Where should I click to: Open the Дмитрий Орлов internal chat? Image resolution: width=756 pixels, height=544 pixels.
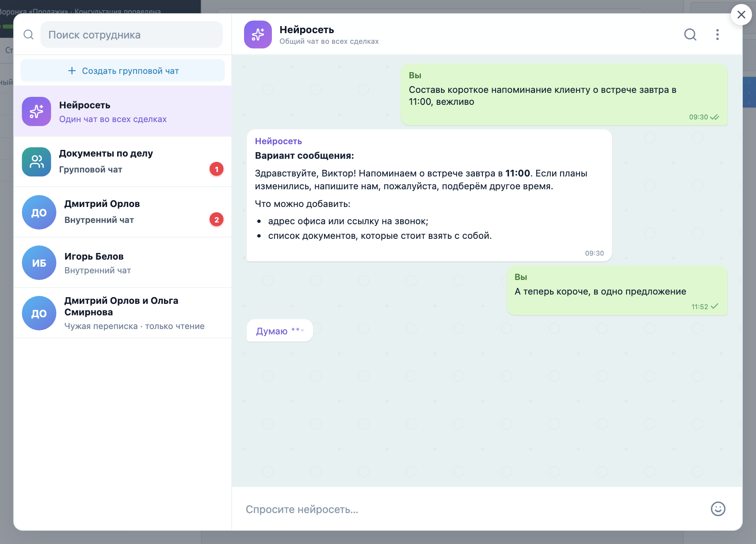[122, 212]
